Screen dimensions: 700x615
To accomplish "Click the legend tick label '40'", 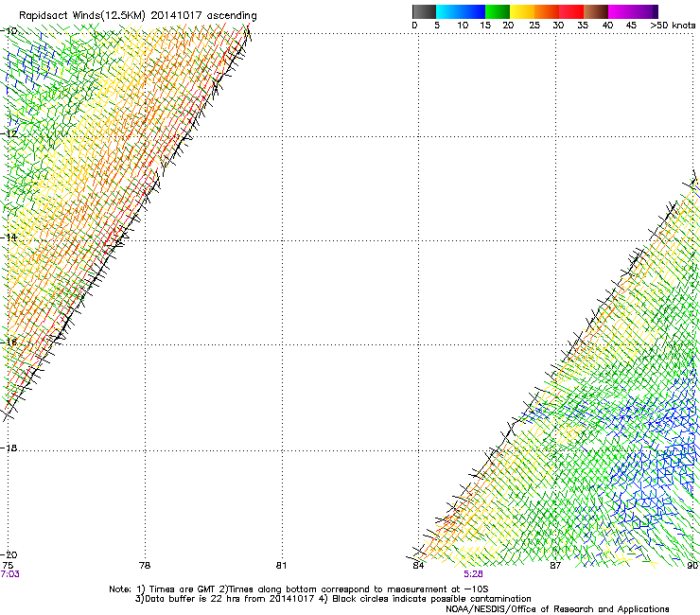I will tap(608, 26).
